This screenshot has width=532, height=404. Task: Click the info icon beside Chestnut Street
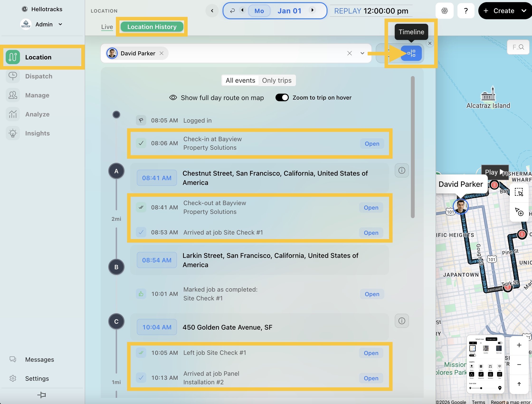tap(402, 170)
